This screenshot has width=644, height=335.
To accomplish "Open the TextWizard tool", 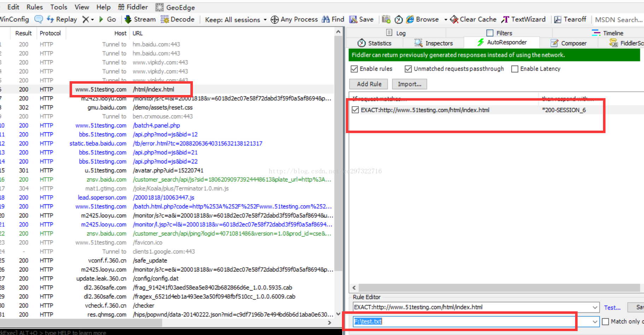I will pyautogui.click(x=524, y=19).
